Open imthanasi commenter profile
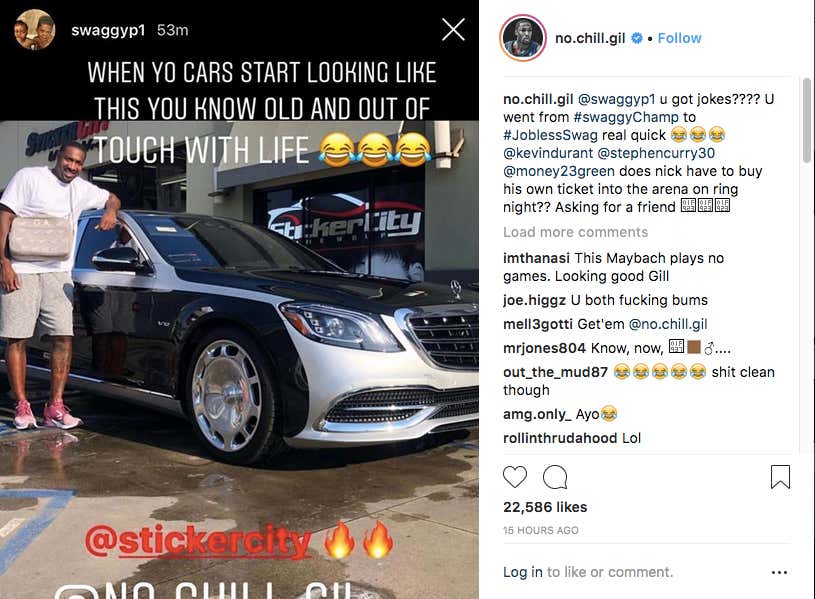Screen dimensions: 815x599 click(536, 258)
